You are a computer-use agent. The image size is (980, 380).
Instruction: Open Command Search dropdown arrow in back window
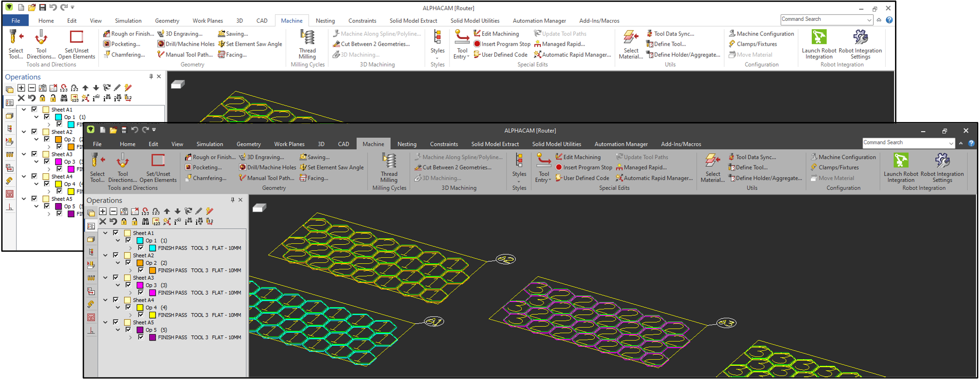869,20
